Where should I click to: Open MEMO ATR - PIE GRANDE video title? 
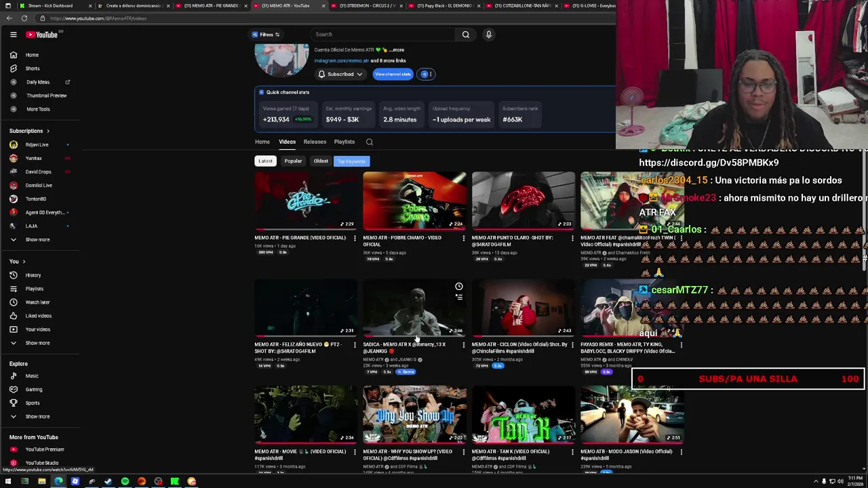pyautogui.click(x=300, y=238)
